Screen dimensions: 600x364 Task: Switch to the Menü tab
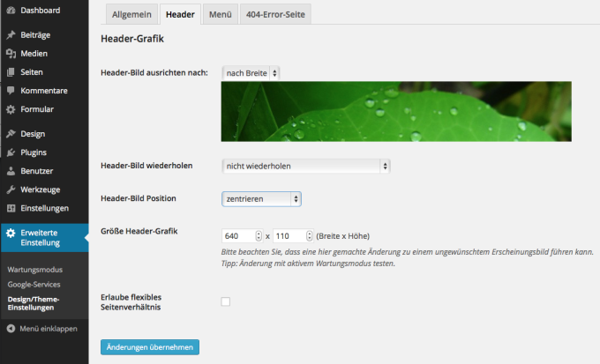[221, 14]
